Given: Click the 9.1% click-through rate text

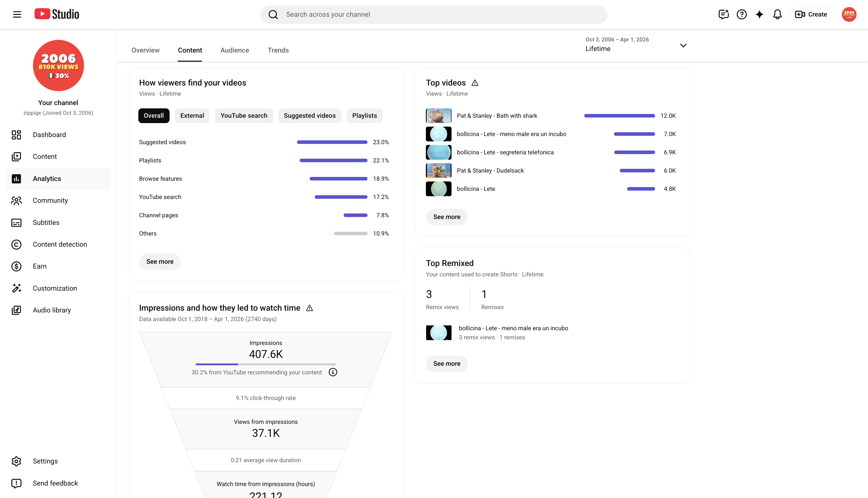Looking at the screenshot, I should (x=266, y=398).
